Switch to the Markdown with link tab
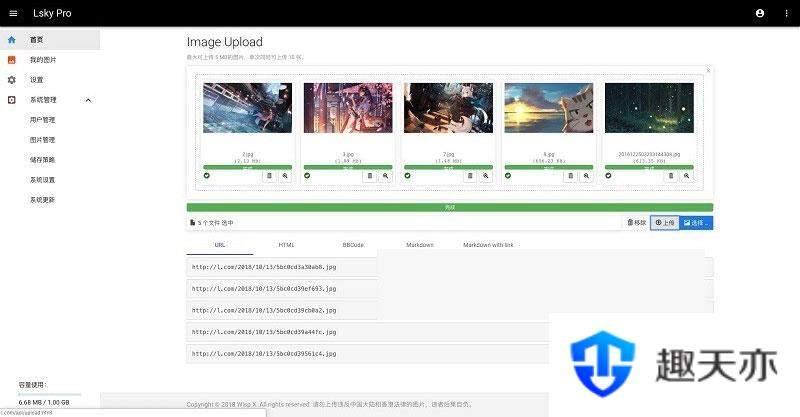 click(x=488, y=245)
